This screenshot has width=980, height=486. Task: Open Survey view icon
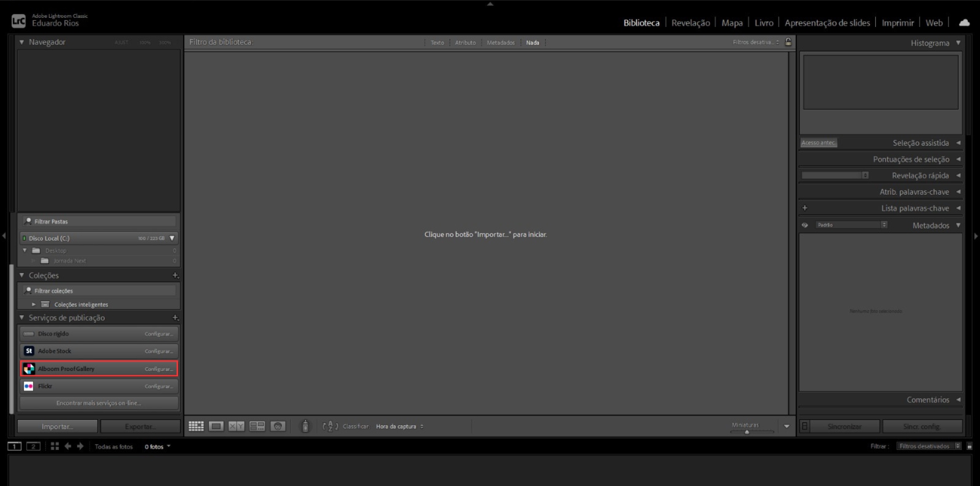257,426
